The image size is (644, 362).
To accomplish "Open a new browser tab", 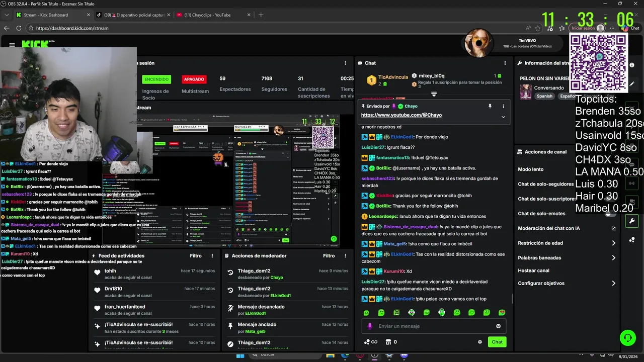I will click(x=261, y=15).
